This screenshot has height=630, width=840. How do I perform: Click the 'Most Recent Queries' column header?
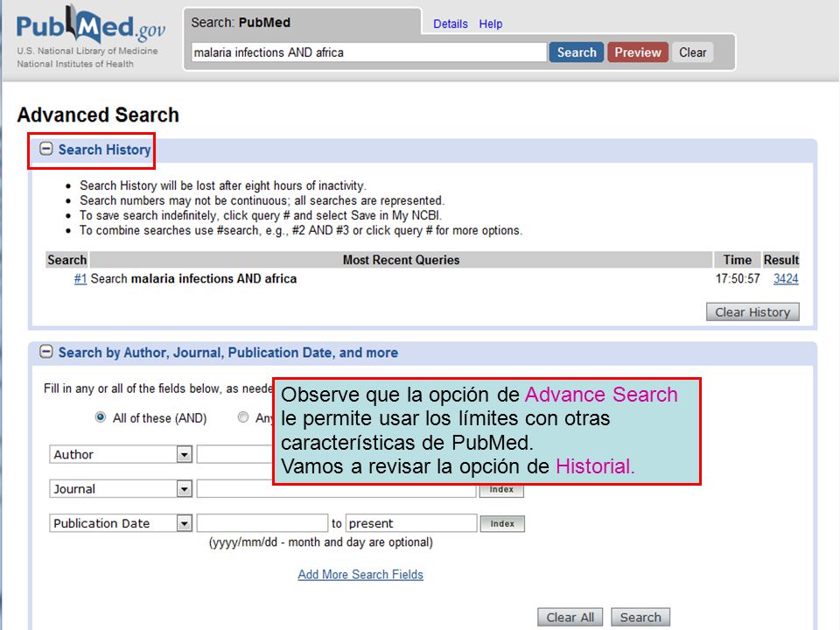402,260
